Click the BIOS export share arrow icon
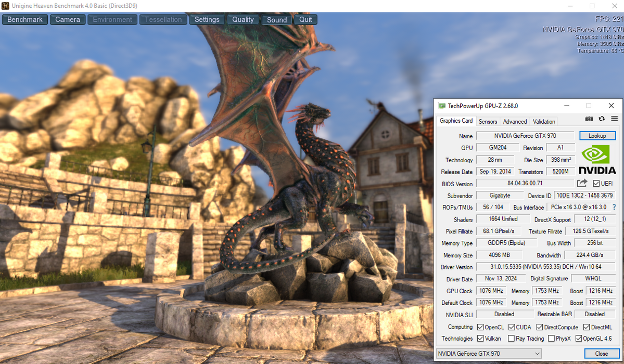 click(582, 183)
